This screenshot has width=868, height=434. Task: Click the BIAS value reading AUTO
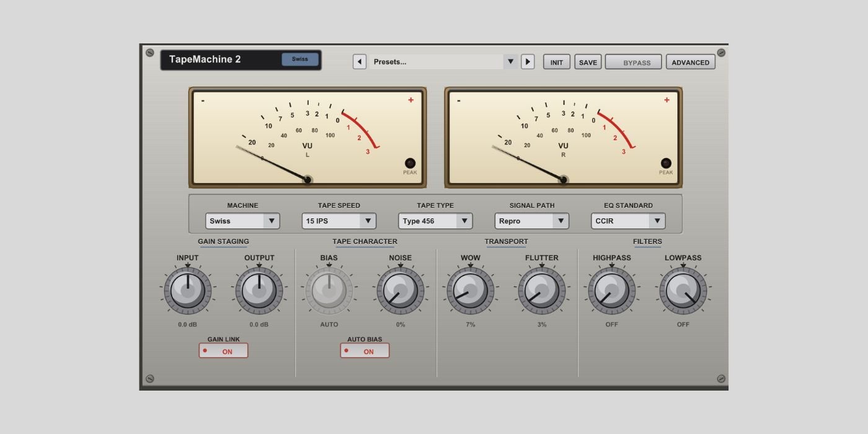click(329, 324)
